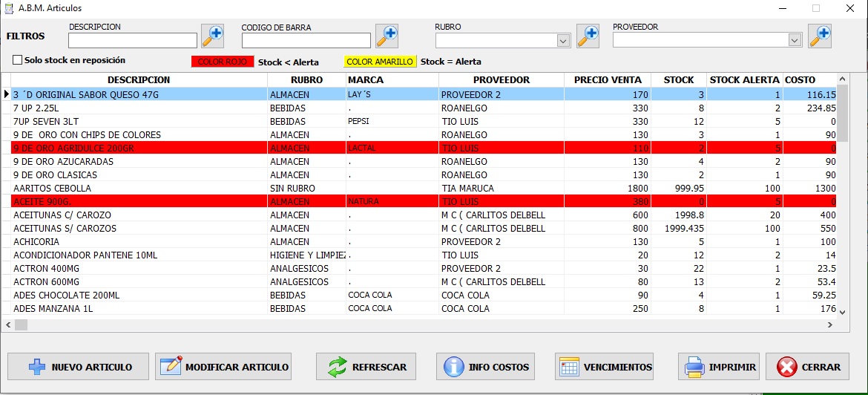Enable 'Solo stock en reposición' checkbox
Image resolution: width=868 pixels, height=395 pixels.
click(x=17, y=60)
